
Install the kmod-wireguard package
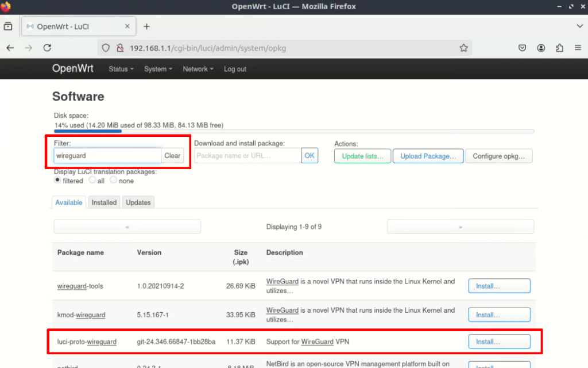tap(499, 315)
